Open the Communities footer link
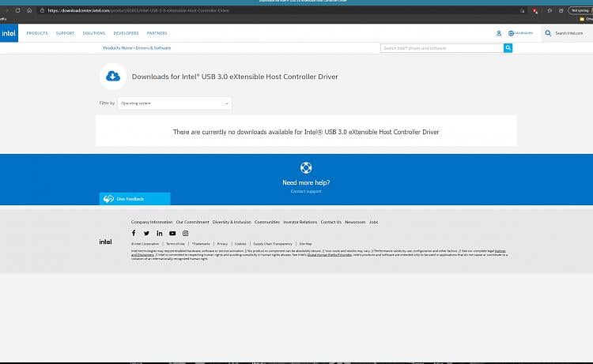 tap(267, 222)
